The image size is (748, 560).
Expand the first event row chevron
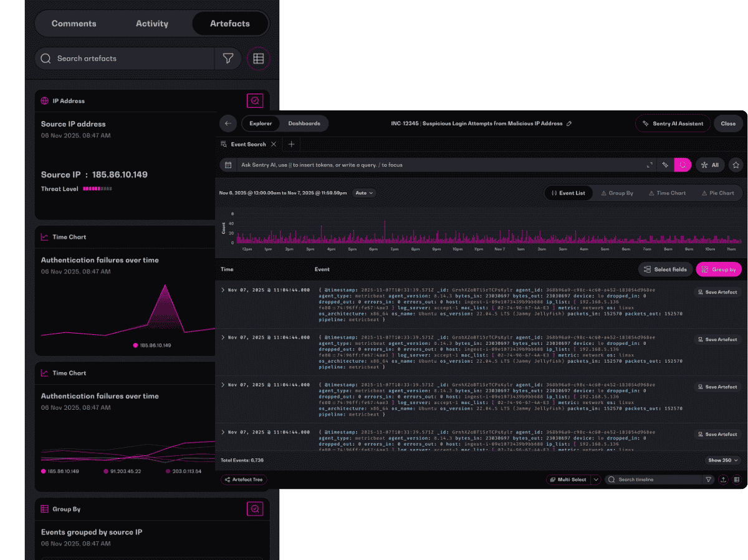223,290
